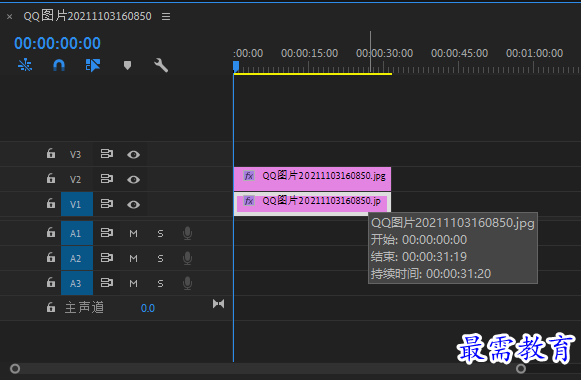Open fx badge on V1 clip
The image size is (581, 380).
tap(249, 201)
